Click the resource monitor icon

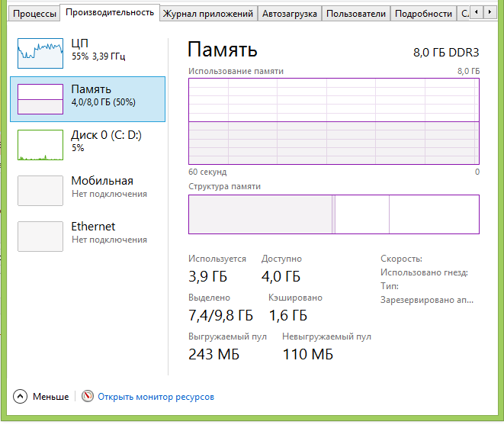pos(88,396)
